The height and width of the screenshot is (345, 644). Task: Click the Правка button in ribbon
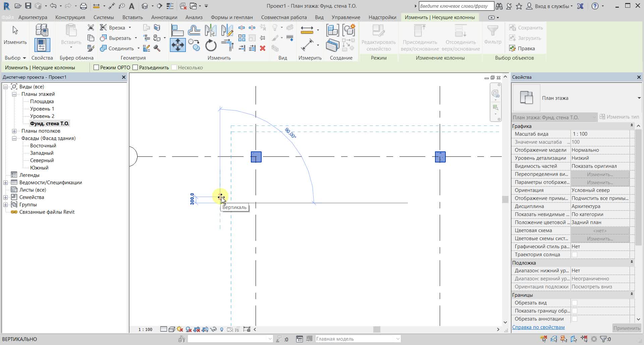pyautogui.click(x=522, y=48)
